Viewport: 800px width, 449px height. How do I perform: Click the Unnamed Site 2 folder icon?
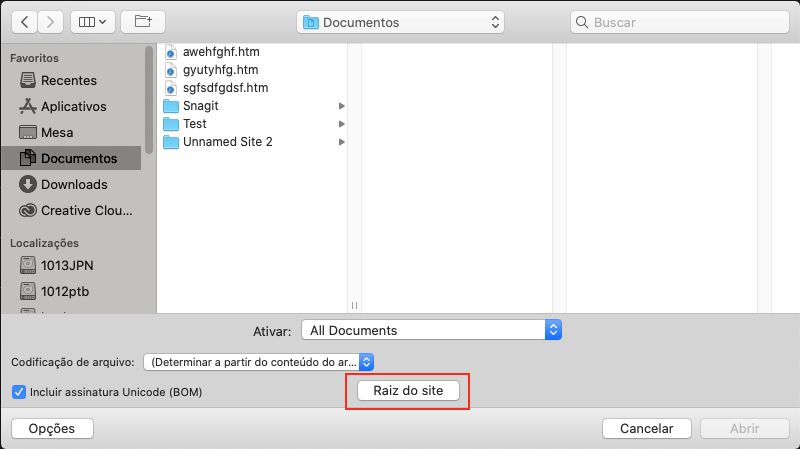pyautogui.click(x=171, y=142)
